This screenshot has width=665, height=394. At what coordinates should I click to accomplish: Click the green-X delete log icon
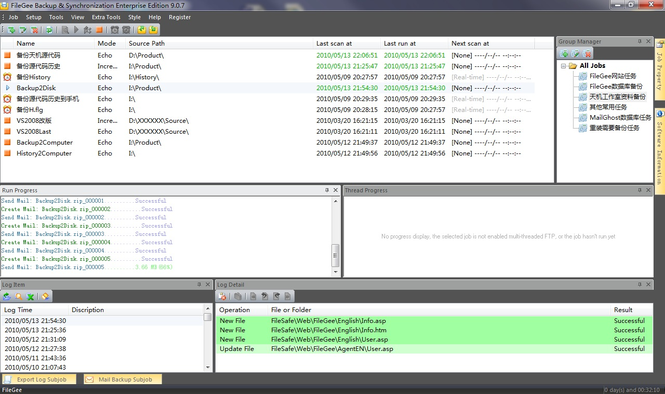(x=31, y=296)
